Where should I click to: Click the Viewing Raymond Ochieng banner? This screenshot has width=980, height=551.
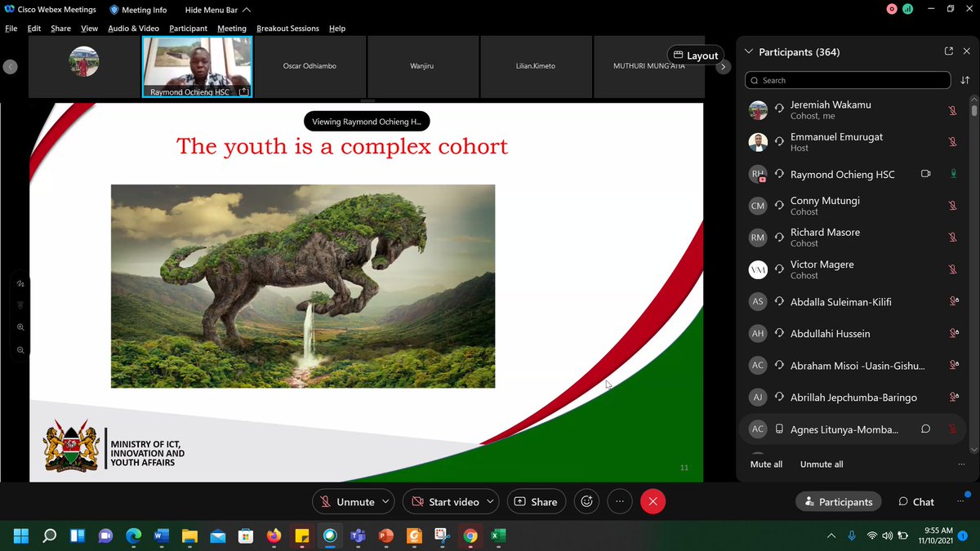(367, 121)
